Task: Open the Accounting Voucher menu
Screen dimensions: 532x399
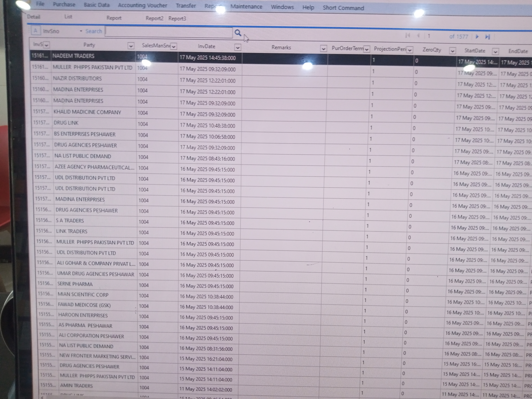Action: pos(142,5)
